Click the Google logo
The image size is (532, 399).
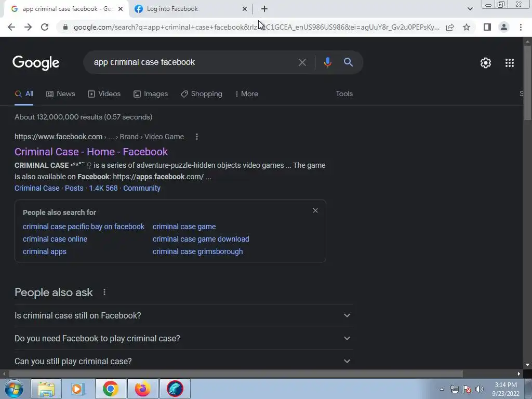pyautogui.click(x=36, y=63)
